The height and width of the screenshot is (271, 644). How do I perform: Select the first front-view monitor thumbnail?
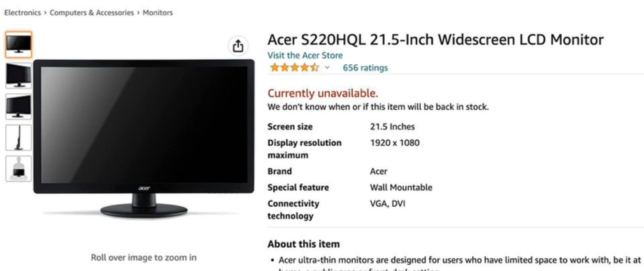coord(18,45)
